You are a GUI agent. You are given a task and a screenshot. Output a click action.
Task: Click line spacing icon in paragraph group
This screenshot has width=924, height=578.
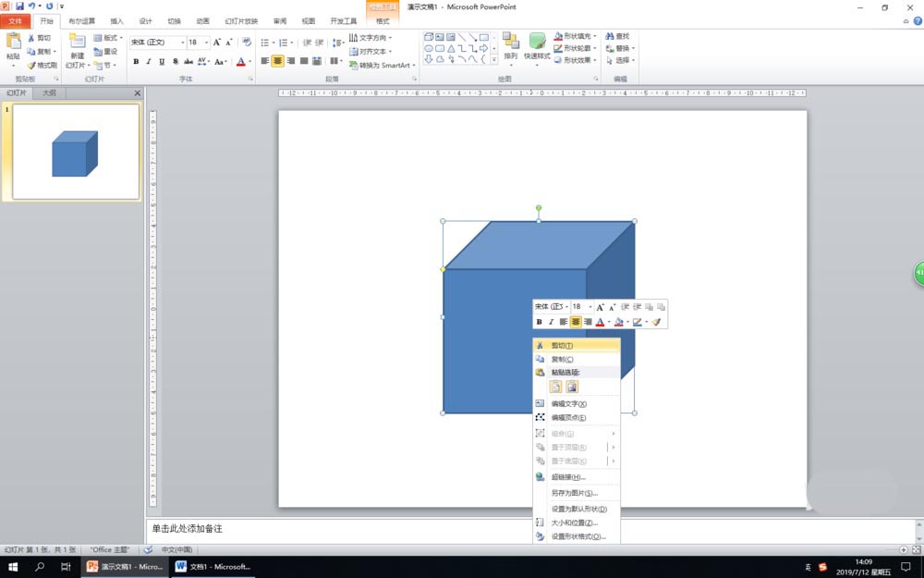[x=336, y=43]
